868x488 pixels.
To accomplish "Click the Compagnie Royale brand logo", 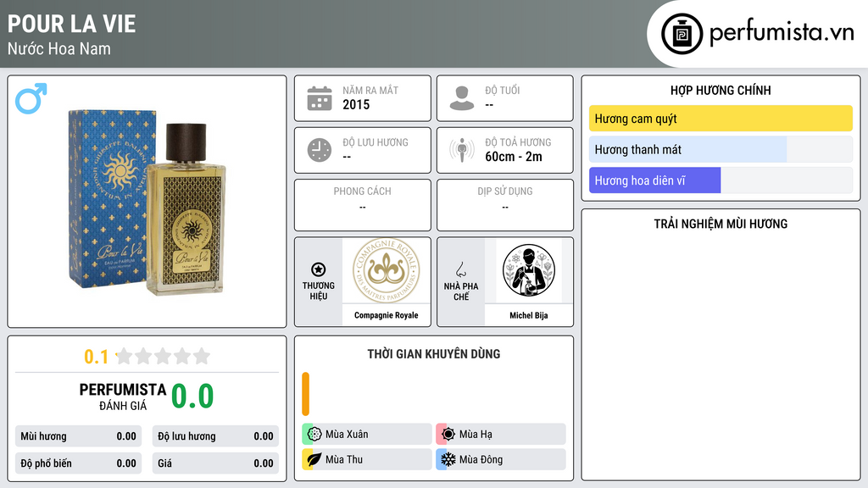I will pyautogui.click(x=387, y=270).
